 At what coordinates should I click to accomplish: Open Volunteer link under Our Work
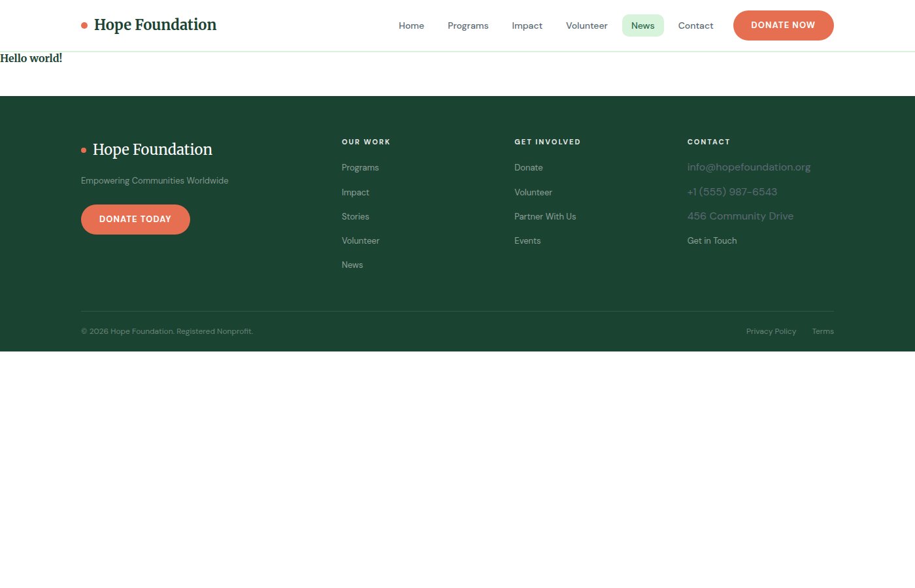(x=361, y=240)
